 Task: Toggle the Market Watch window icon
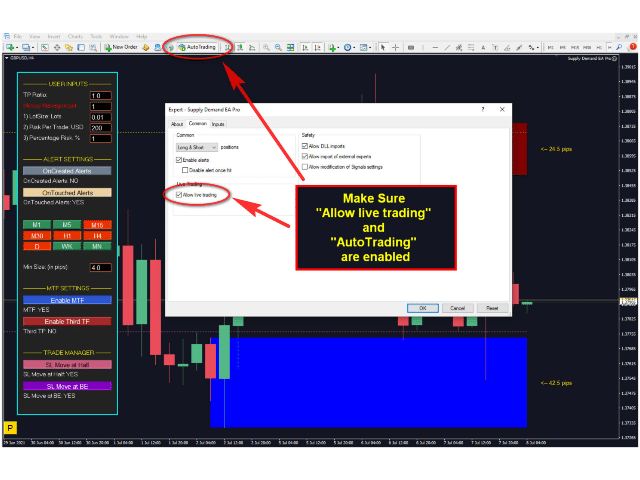[x=45, y=47]
